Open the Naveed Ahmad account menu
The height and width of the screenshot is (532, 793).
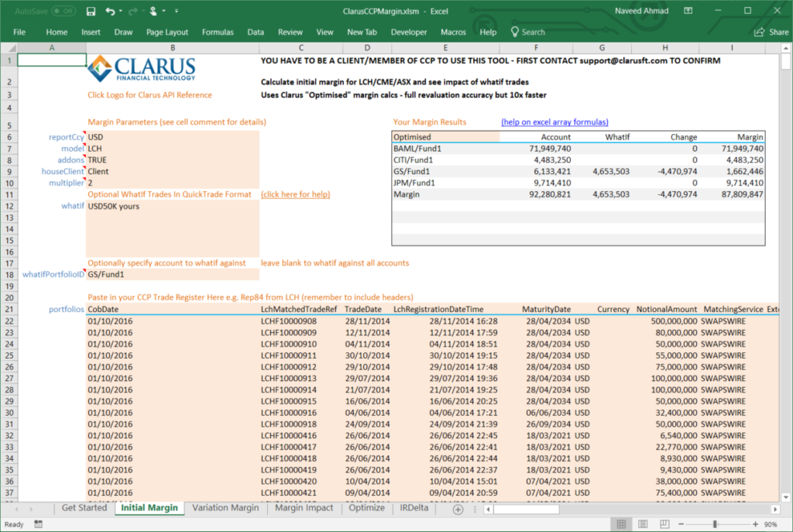641,11
